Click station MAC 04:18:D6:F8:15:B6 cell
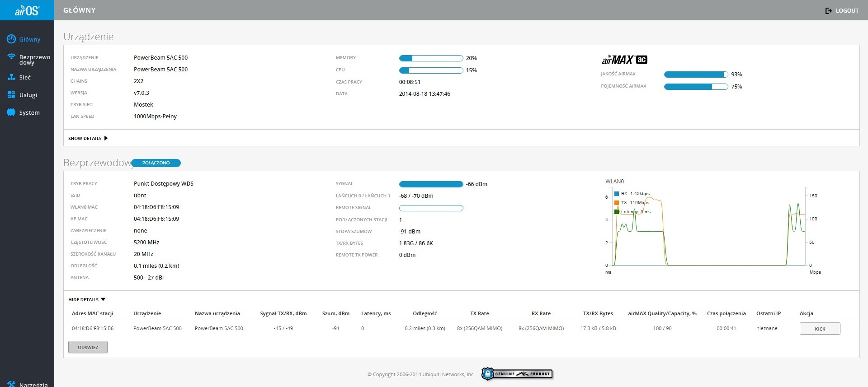868x387 pixels. (x=93, y=328)
